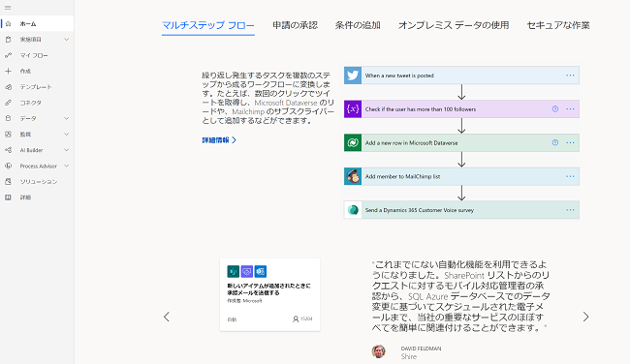Click the Approvals icon on the template card
The width and height of the screenshot is (630, 364).
(247, 272)
